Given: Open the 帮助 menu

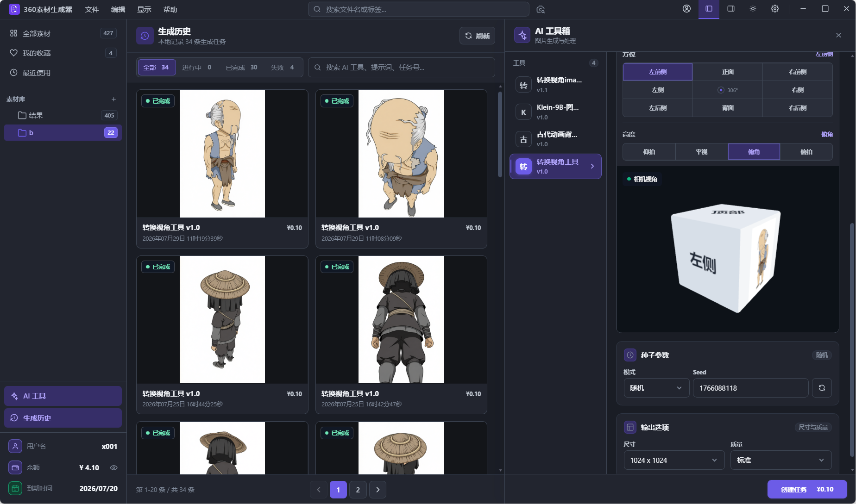Looking at the screenshot, I should click(x=170, y=9).
